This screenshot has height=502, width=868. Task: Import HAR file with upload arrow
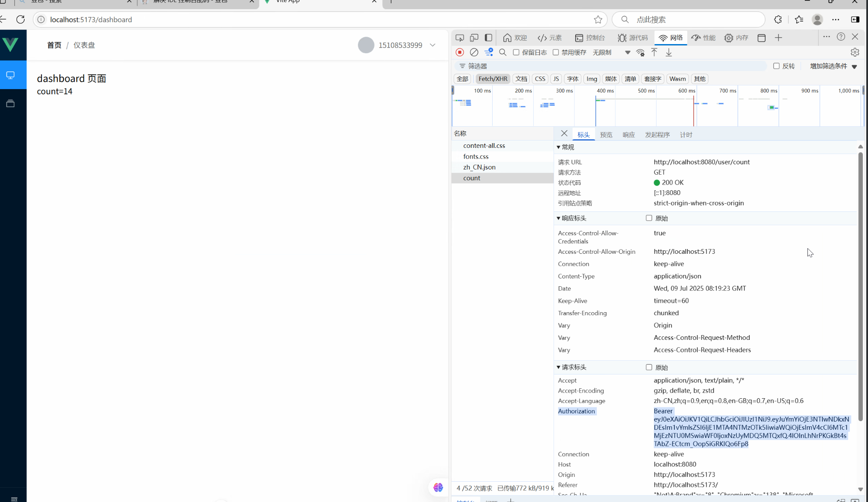tap(654, 52)
